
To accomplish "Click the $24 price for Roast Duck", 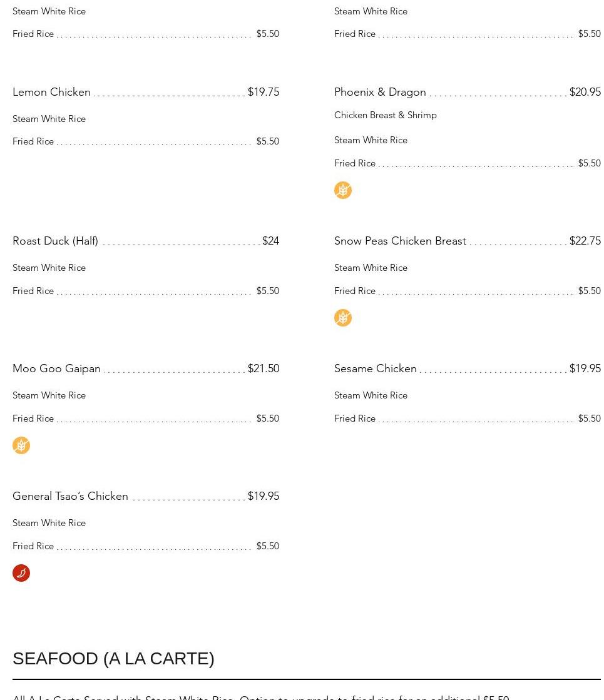I will point(270,241).
